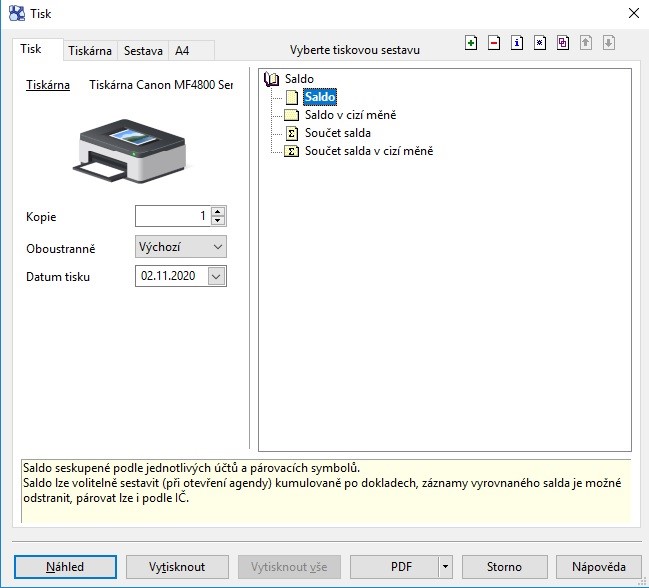This screenshot has height=588, width=649.
Task: Increase the Kopie count by one
Action: pos(218,211)
